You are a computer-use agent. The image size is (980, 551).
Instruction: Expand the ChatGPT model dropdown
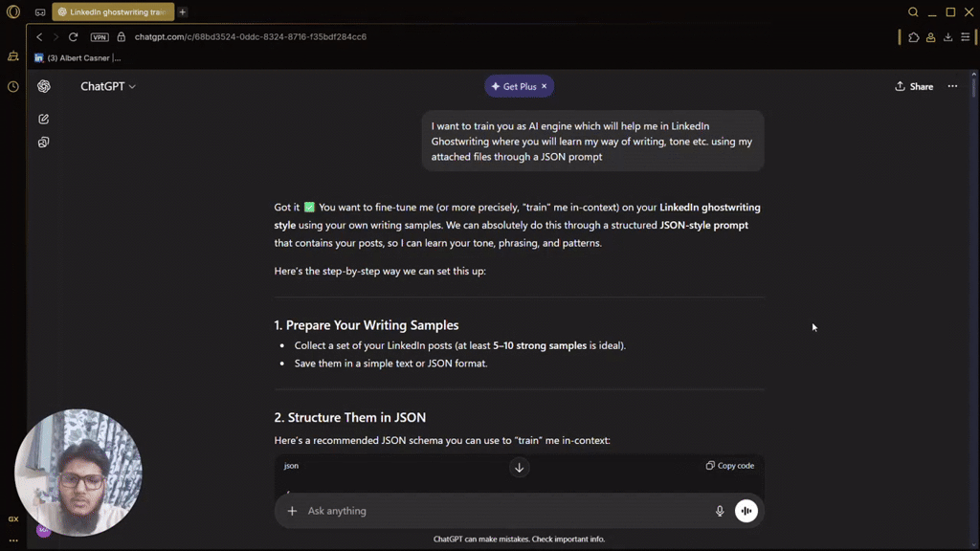(107, 86)
